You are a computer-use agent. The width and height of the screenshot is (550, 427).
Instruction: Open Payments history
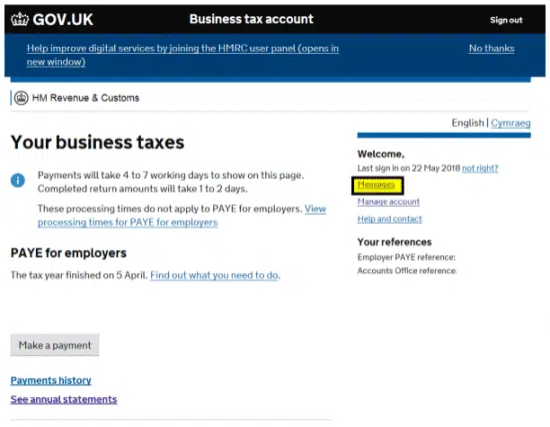tap(51, 381)
